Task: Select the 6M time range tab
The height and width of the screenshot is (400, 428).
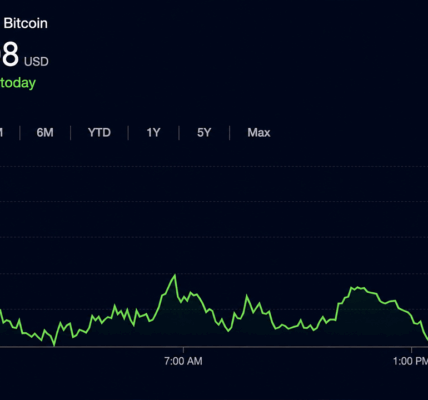Action: click(x=45, y=133)
